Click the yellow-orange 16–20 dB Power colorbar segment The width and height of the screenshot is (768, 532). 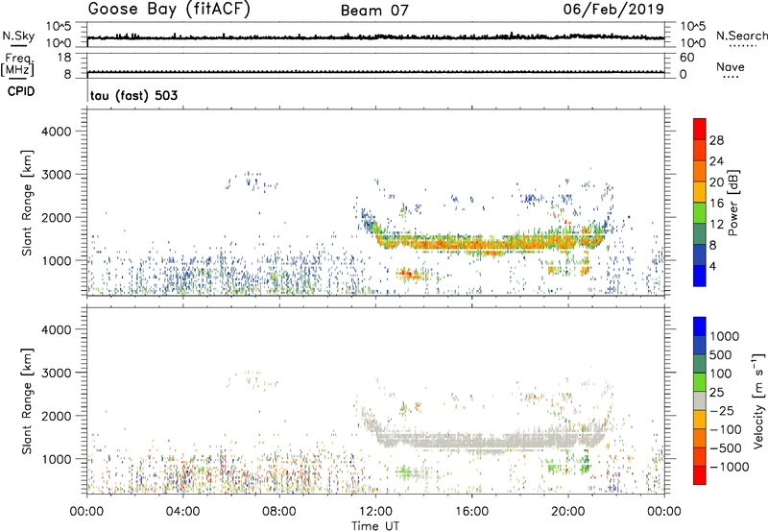coord(700,191)
